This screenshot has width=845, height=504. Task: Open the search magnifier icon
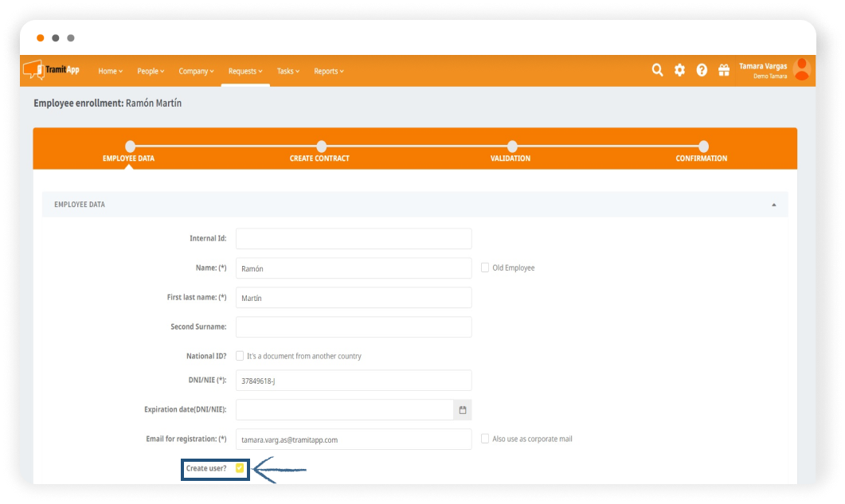(657, 70)
